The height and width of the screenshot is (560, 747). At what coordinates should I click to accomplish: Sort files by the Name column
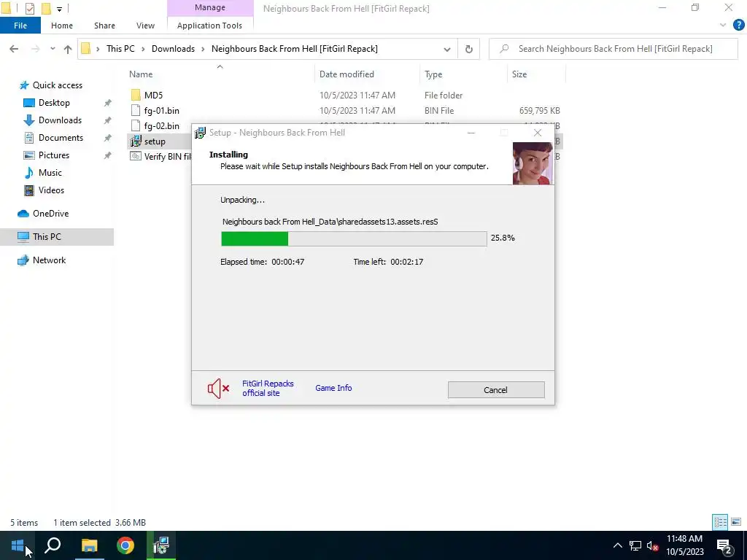141,74
